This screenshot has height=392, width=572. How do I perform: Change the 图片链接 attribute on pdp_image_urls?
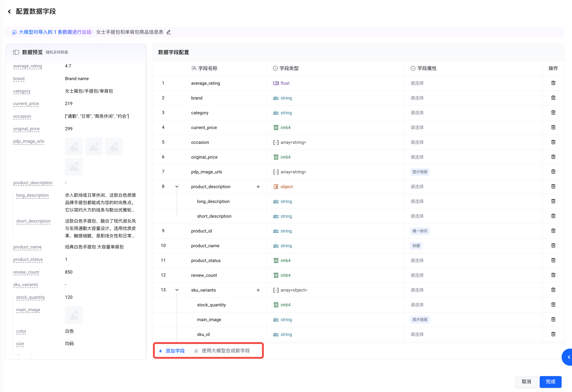click(x=420, y=172)
